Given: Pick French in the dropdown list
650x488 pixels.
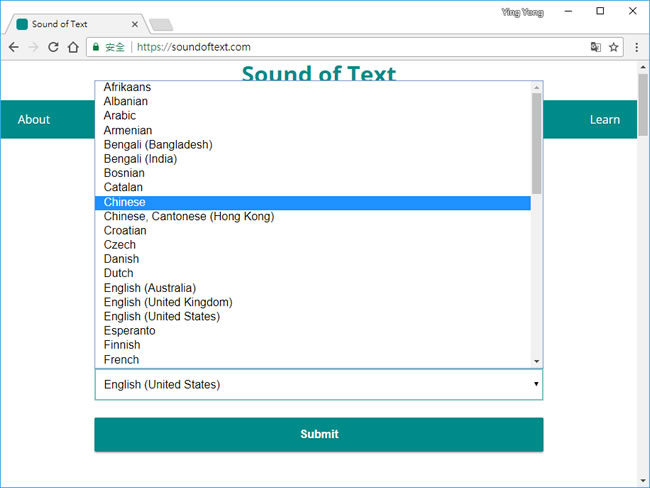Looking at the screenshot, I should coord(313,359).
